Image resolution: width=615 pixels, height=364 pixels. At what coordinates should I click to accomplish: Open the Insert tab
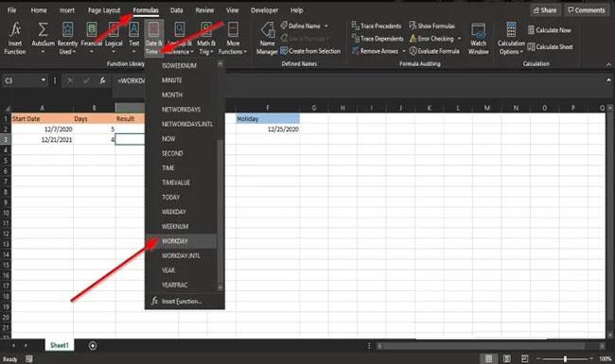(x=66, y=10)
